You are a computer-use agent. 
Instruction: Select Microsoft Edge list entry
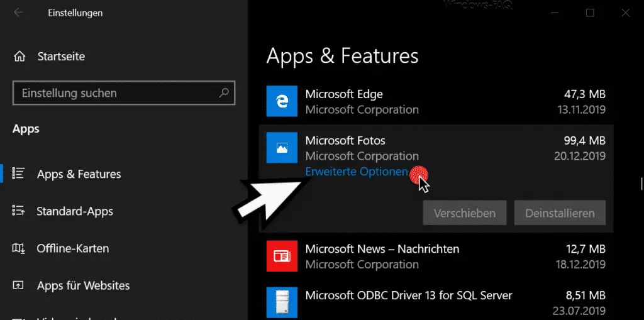point(436,101)
